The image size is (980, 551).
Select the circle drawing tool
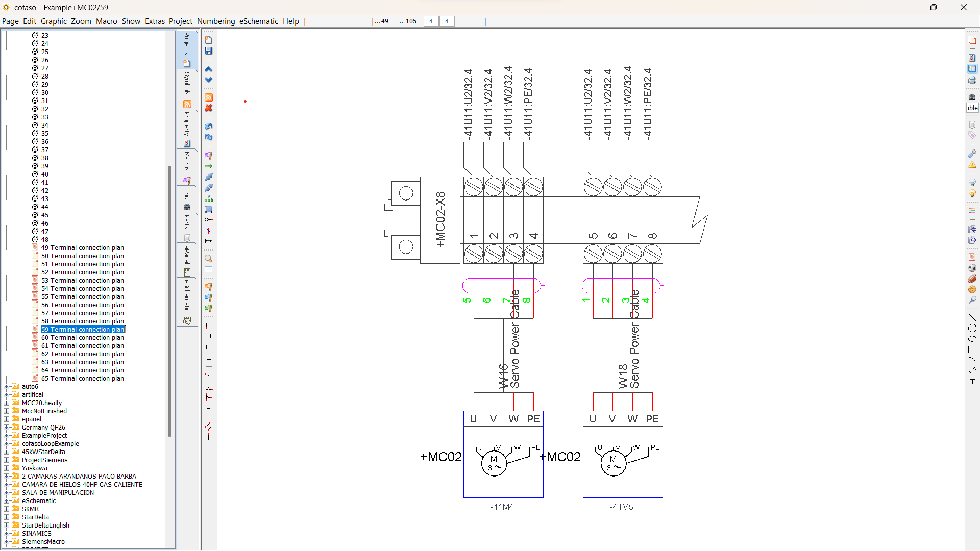coord(972,328)
